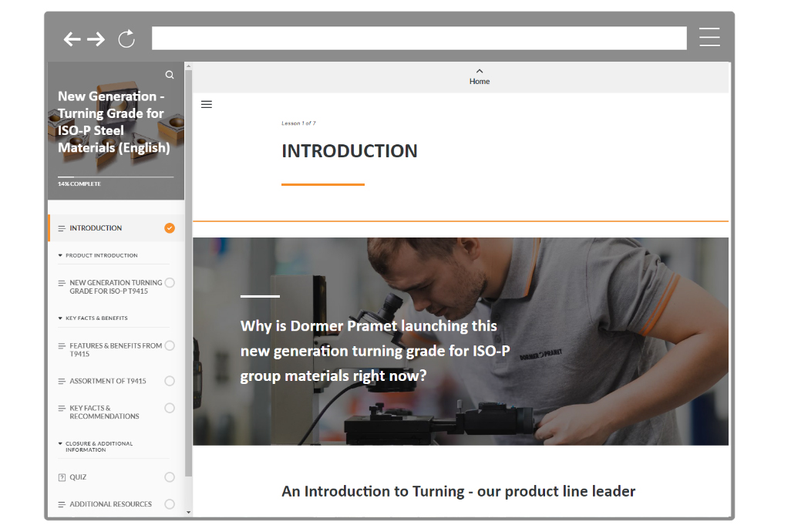This screenshot has width=798, height=532.
Task: Click the question-mark quiz icon
Action: [62, 477]
